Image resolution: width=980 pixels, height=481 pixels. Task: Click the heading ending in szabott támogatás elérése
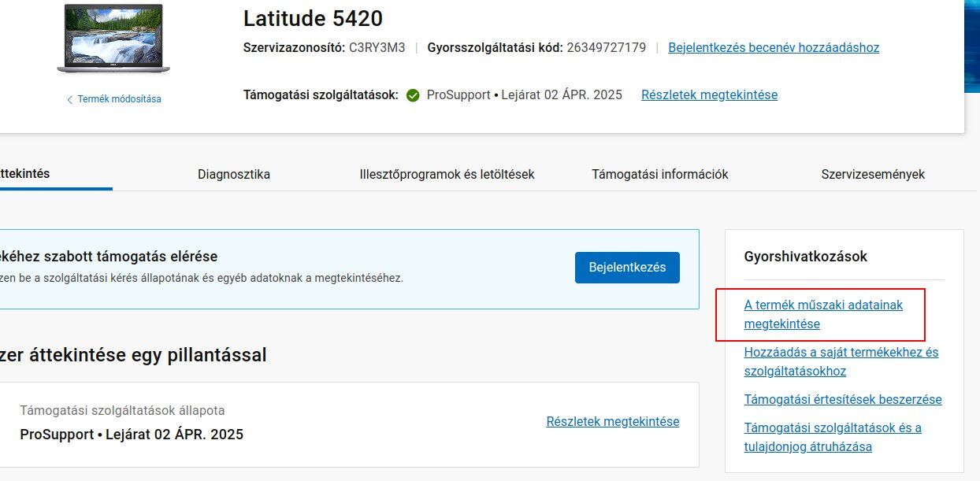tap(109, 257)
